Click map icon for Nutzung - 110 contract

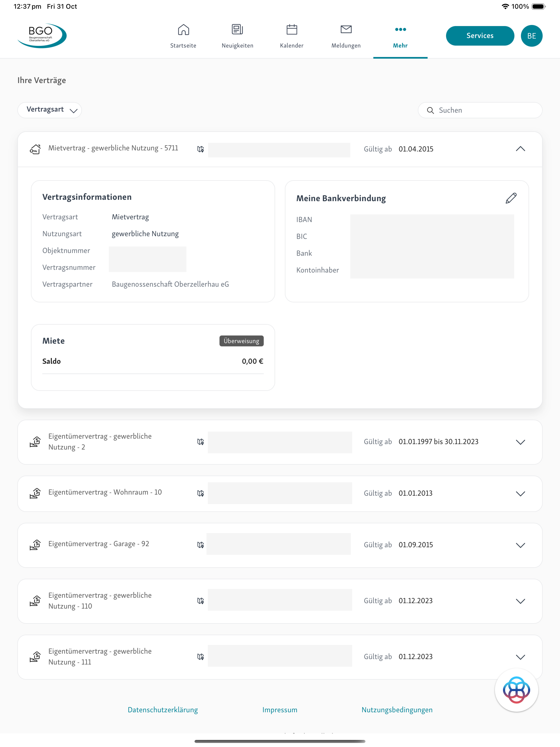[201, 601]
